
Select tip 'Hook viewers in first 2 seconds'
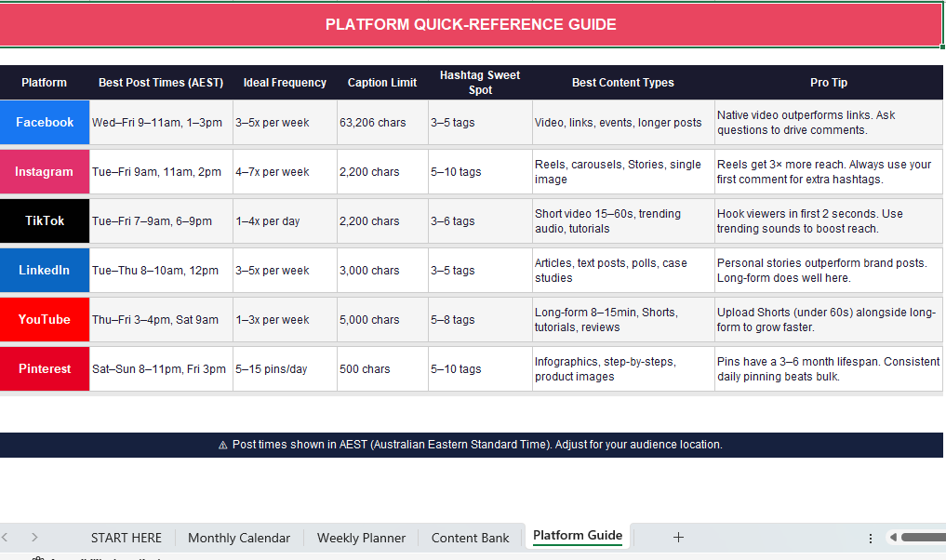pos(829,220)
